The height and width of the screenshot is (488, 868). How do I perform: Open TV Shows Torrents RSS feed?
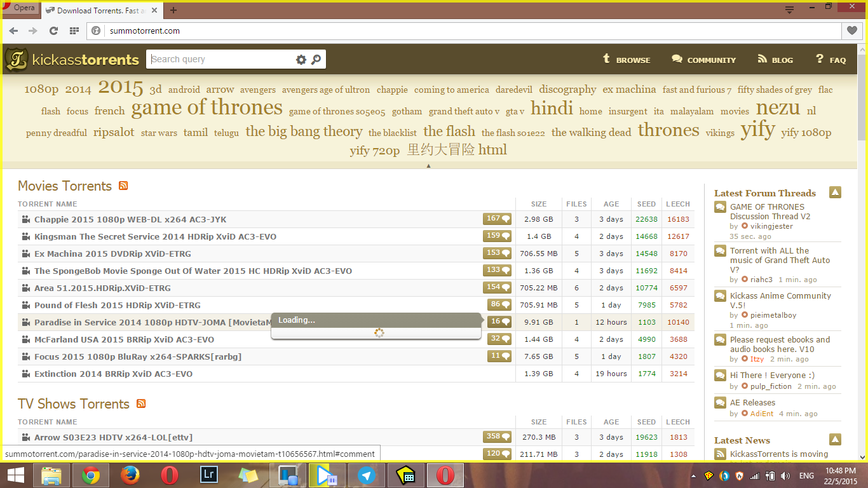(x=141, y=403)
